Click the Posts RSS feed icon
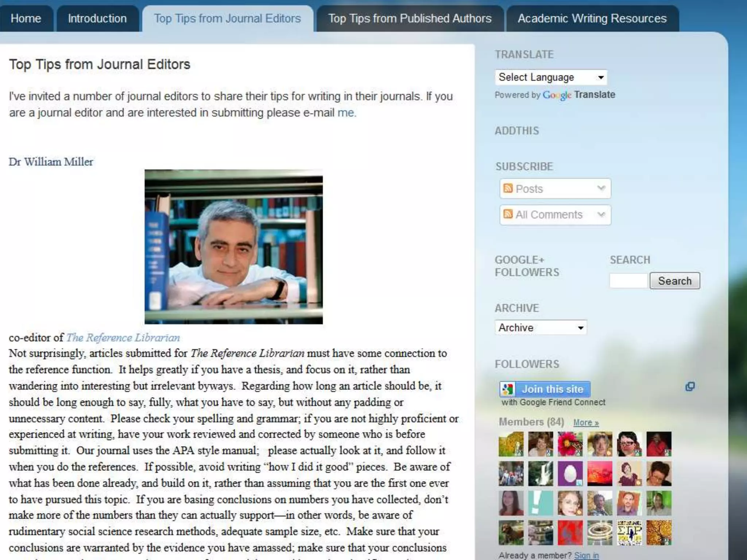Image resolution: width=747 pixels, height=560 pixels. click(508, 188)
